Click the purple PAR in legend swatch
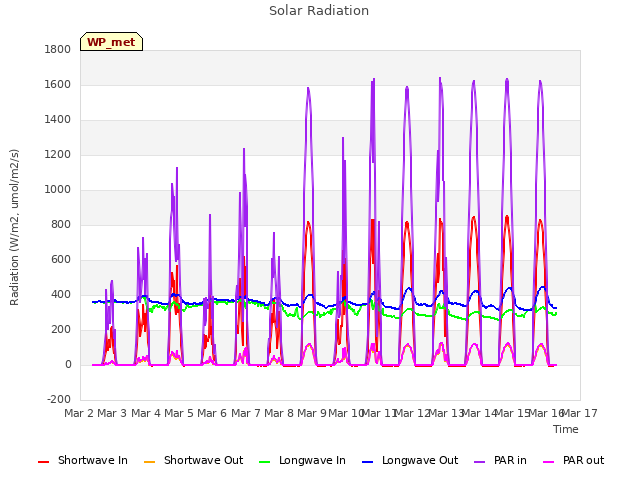The width and height of the screenshot is (640, 480). 480,462
